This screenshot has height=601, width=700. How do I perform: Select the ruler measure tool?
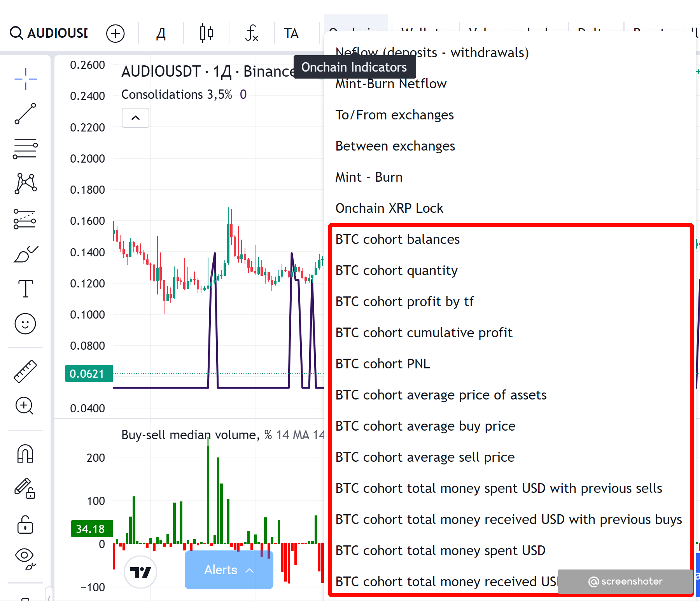coord(26,371)
